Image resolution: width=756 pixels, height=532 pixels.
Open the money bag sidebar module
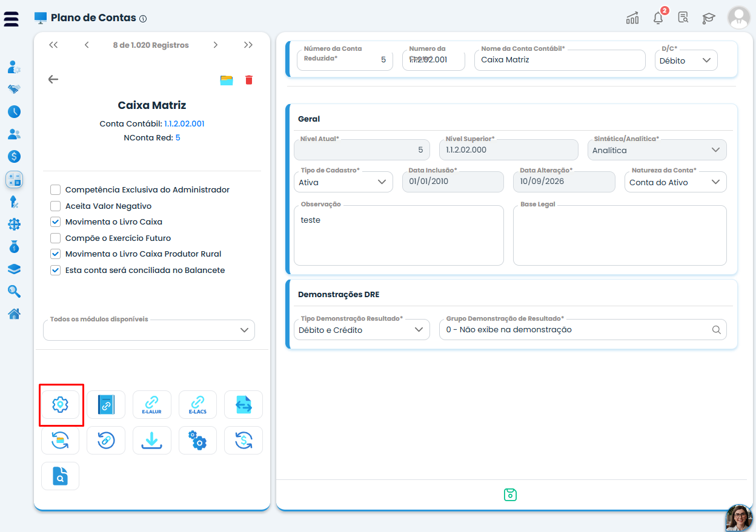15,247
